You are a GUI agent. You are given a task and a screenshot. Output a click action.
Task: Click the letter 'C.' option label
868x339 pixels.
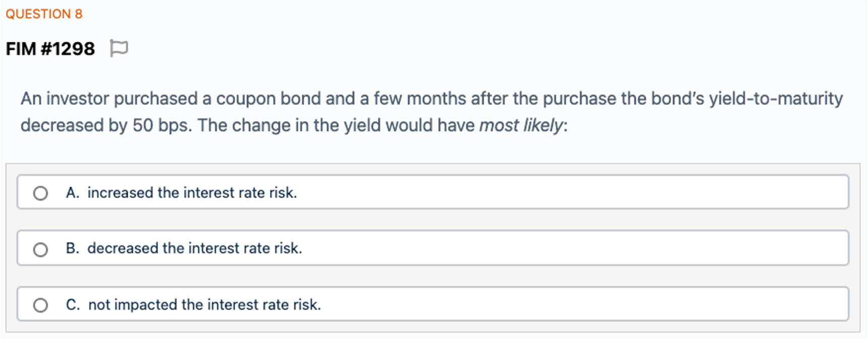tap(73, 305)
